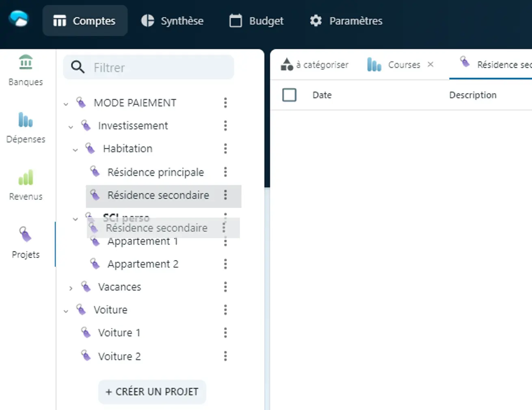
Task: Collapse the MODE PAIEMENT tree node
Action: click(x=66, y=104)
